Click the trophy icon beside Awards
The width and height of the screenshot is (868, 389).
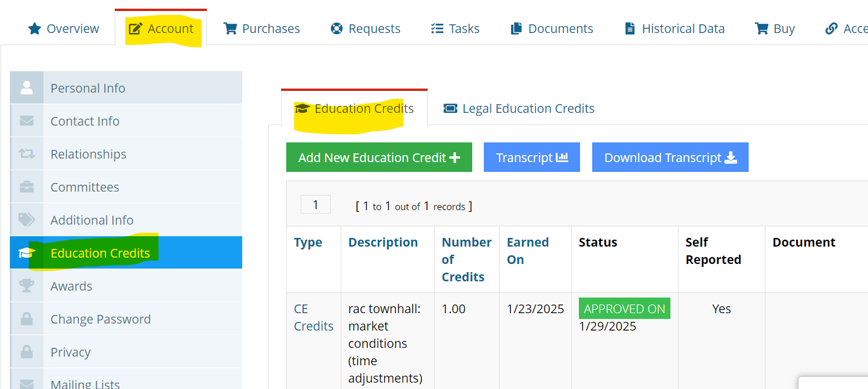click(27, 286)
